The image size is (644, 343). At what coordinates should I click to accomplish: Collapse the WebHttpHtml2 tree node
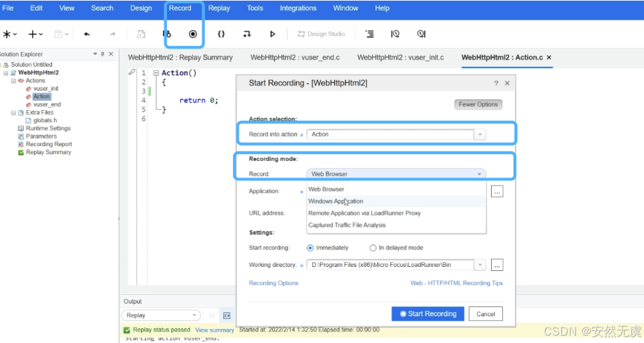[6, 73]
